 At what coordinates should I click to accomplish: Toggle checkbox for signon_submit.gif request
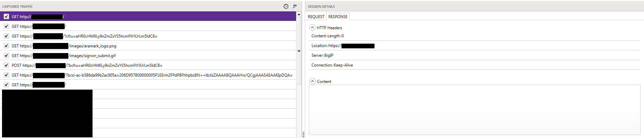pyautogui.click(x=6, y=55)
